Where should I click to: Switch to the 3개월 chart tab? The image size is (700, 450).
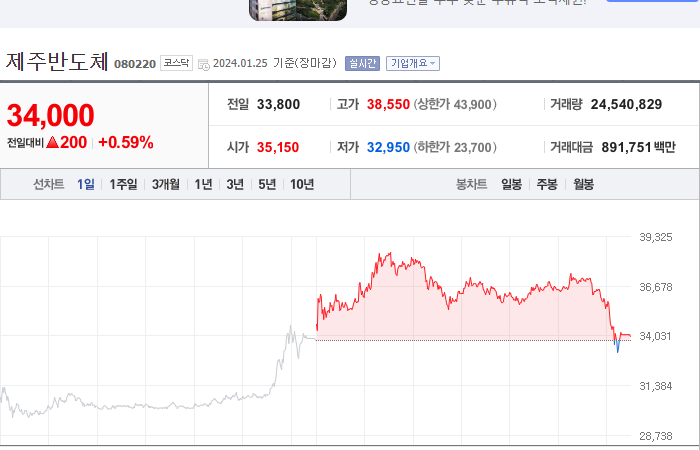pyautogui.click(x=166, y=184)
